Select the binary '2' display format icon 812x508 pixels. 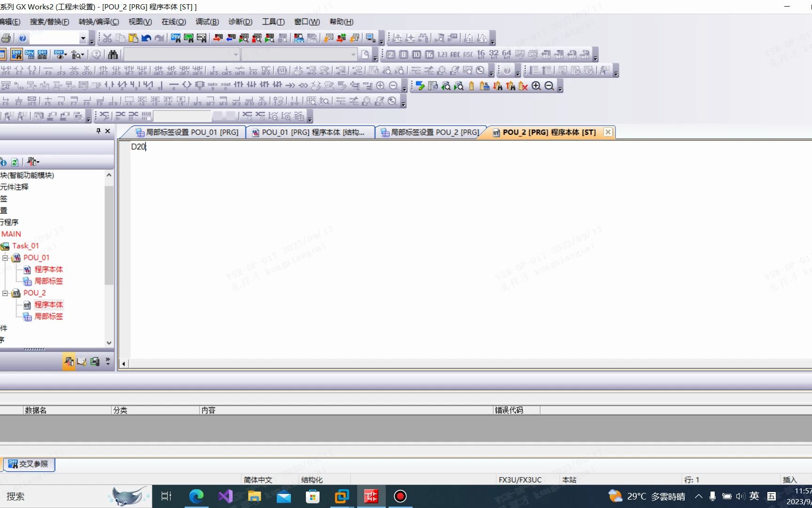click(x=390, y=55)
